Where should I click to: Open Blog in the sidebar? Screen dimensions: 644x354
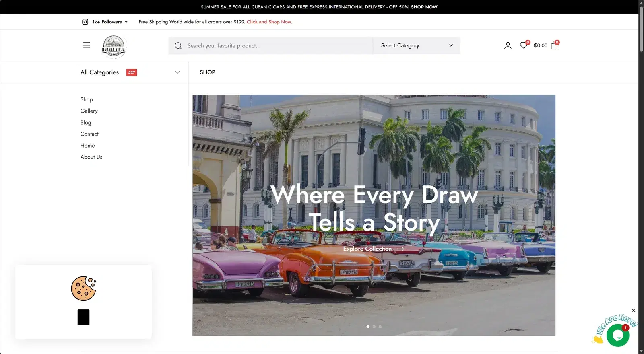coord(86,123)
